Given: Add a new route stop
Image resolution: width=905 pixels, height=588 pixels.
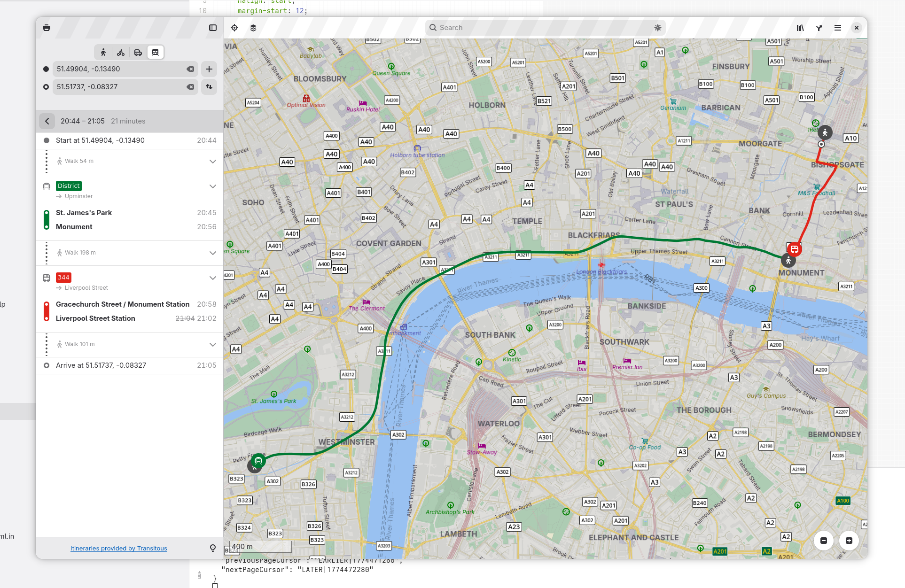Looking at the screenshot, I should click(x=209, y=69).
